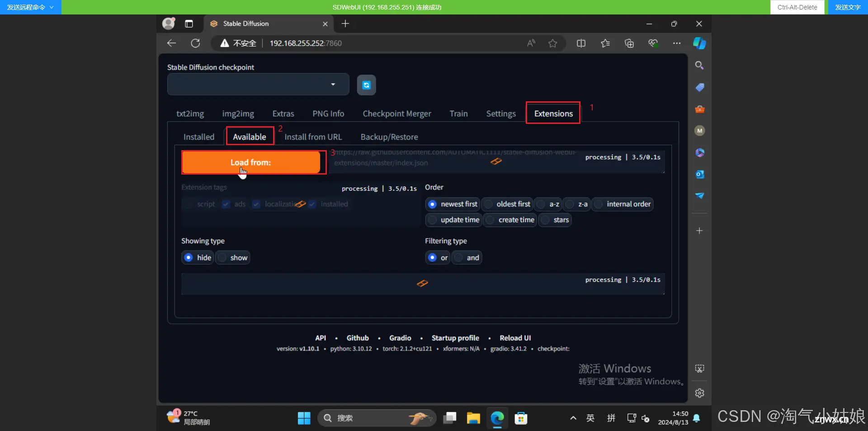Screen dimensions: 868x431
Task: Open the Stable Diffusion checkpoint dropdown
Action: coord(258,85)
